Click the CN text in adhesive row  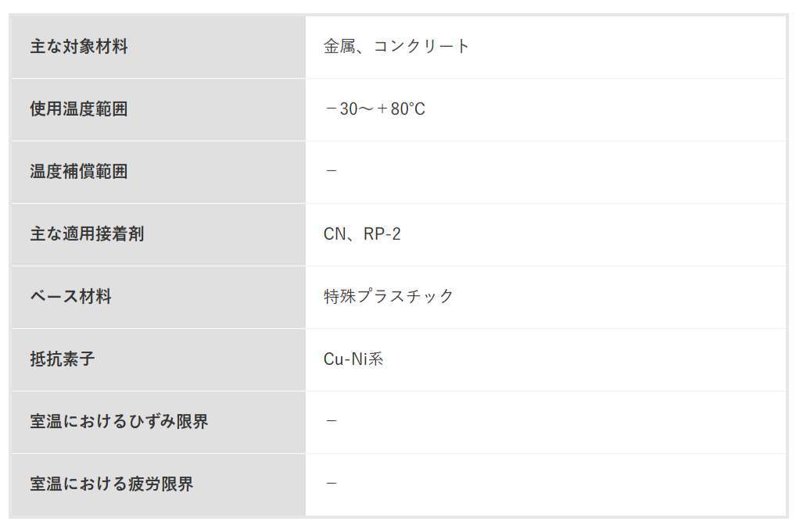(335, 234)
